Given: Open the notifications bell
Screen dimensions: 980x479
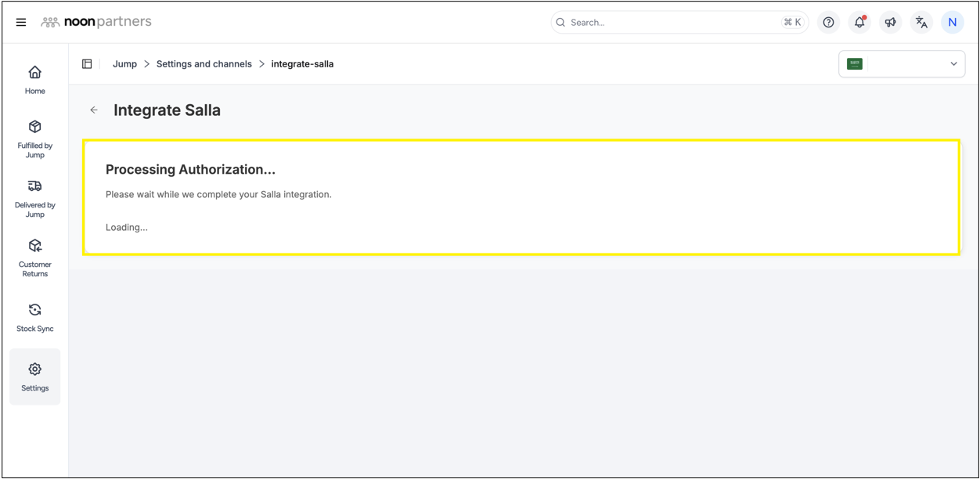Looking at the screenshot, I should click(859, 23).
